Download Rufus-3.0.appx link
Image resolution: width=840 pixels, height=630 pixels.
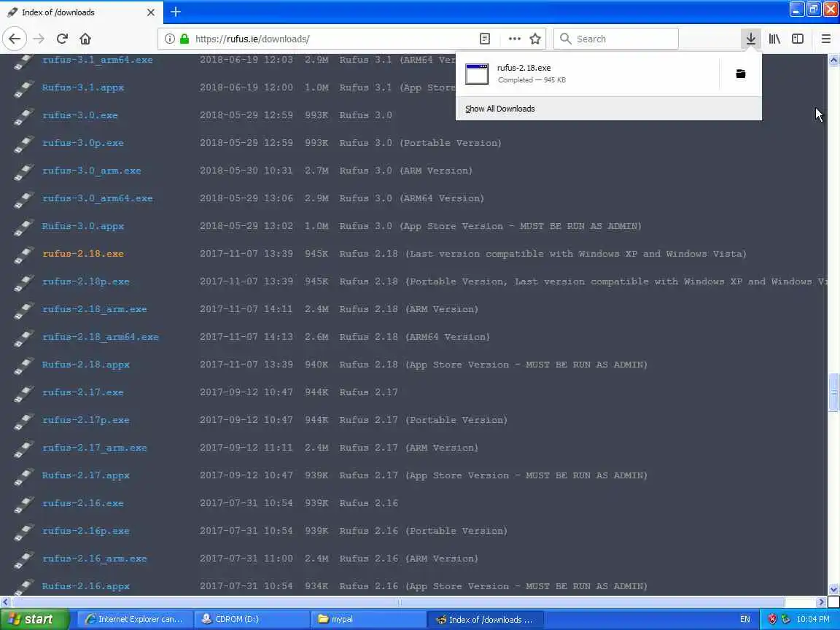pyautogui.click(x=83, y=226)
